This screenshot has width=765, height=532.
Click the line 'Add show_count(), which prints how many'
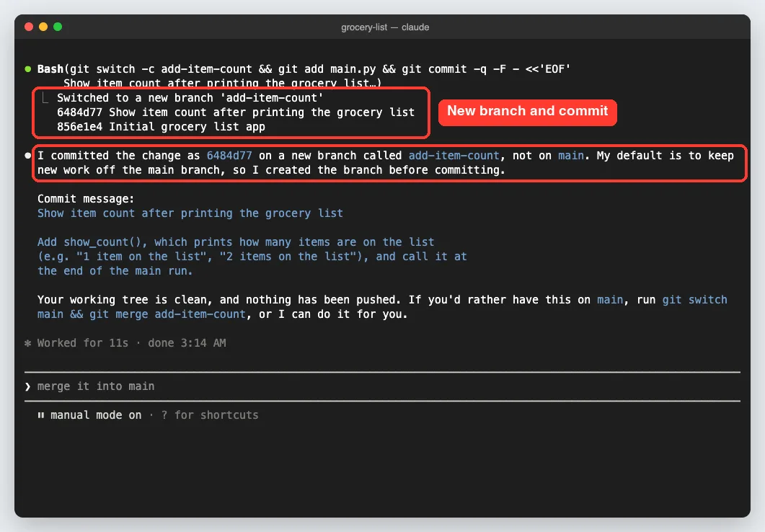(236, 242)
